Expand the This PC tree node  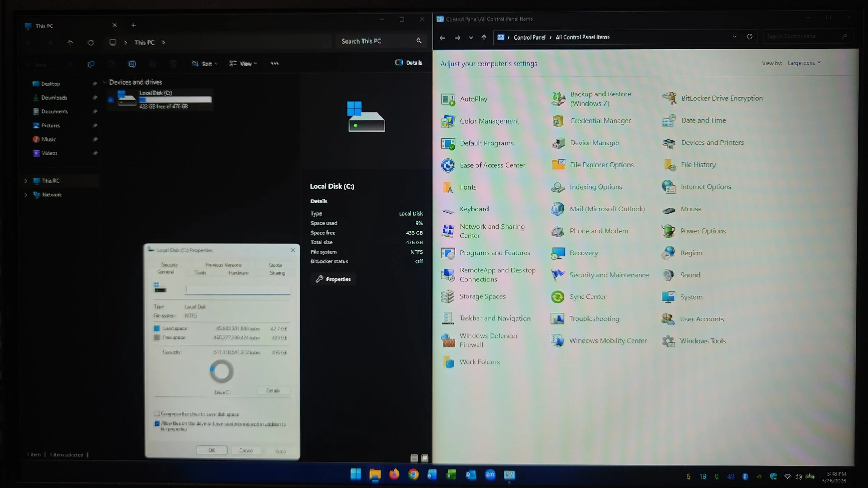coord(26,181)
